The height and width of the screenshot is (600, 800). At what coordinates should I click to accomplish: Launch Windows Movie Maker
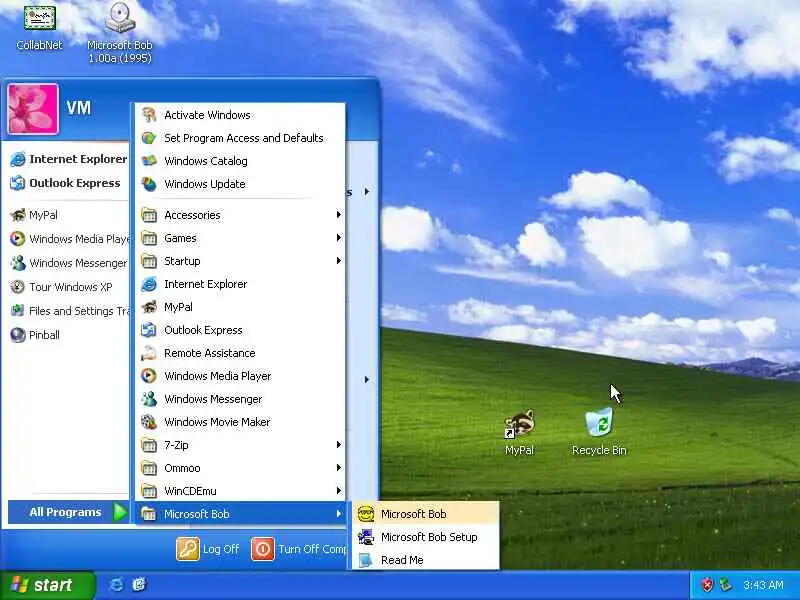coord(240,421)
